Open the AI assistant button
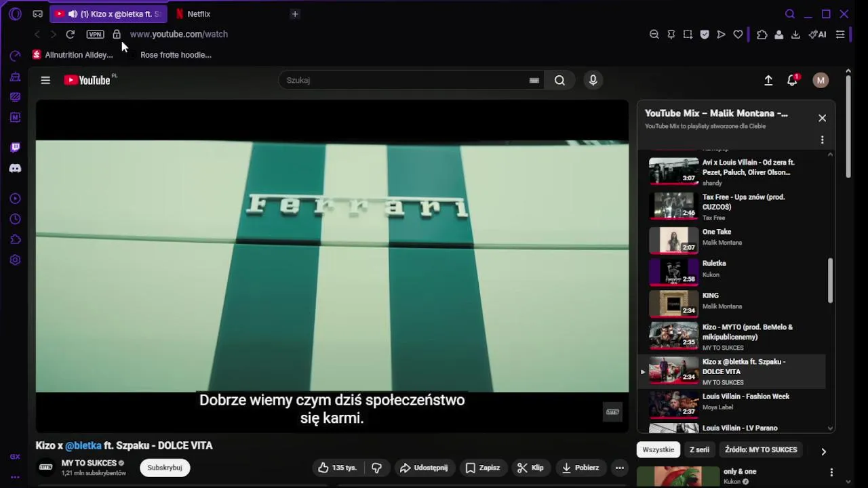Image resolution: width=868 pixels, height=488 pixels. [x=818, y=34]
